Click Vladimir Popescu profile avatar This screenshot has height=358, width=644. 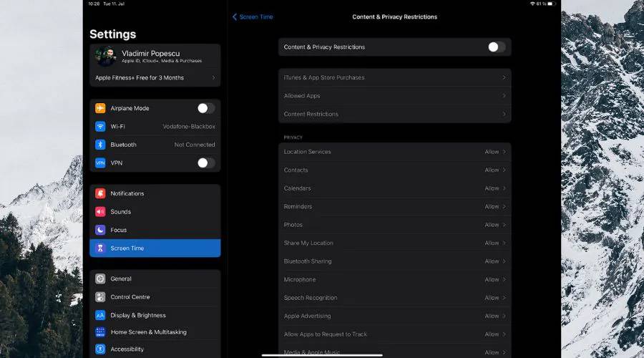(106, 57)
